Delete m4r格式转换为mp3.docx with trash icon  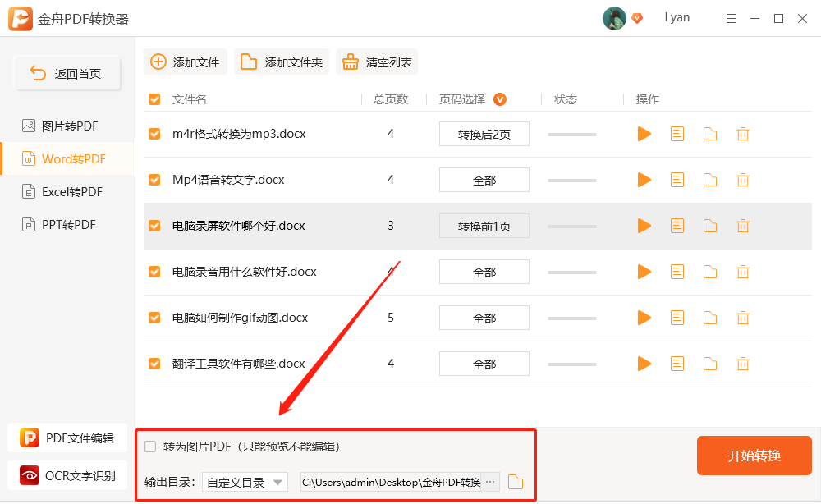coord(743,134)
